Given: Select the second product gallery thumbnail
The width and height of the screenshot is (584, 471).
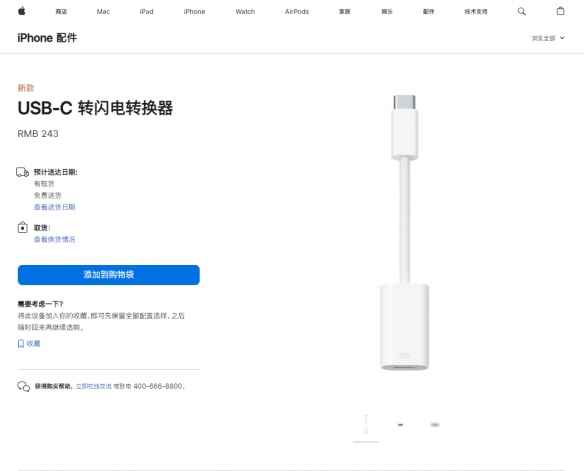Looking at the screenshot, I should 400,424.
